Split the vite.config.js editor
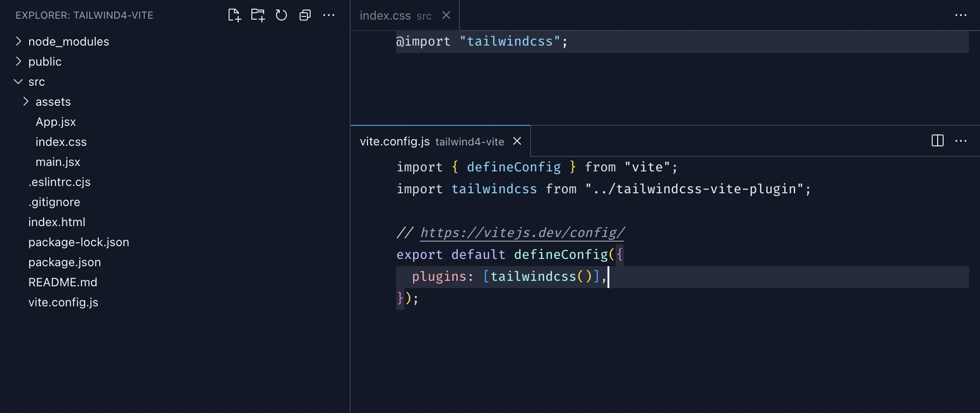The height and width of the screenshot is (413, 980). tap(938, 140)
